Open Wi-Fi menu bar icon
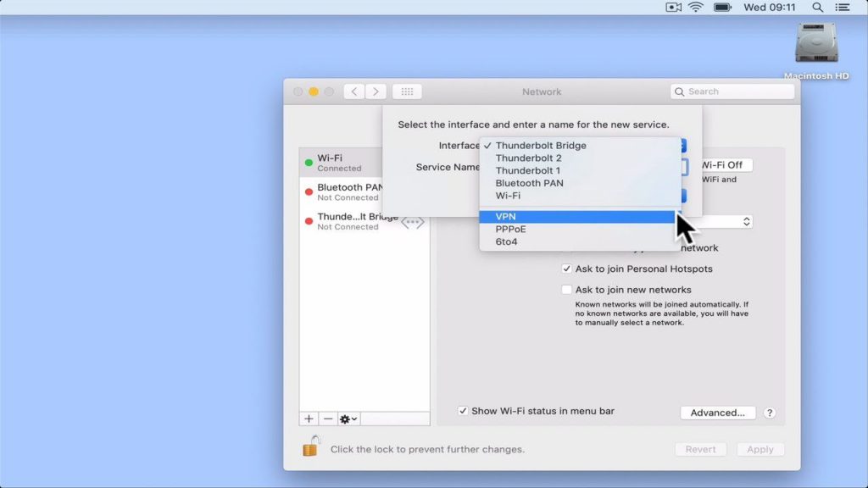This screenshot has width=868, height=488. click(x=696, y=7)
